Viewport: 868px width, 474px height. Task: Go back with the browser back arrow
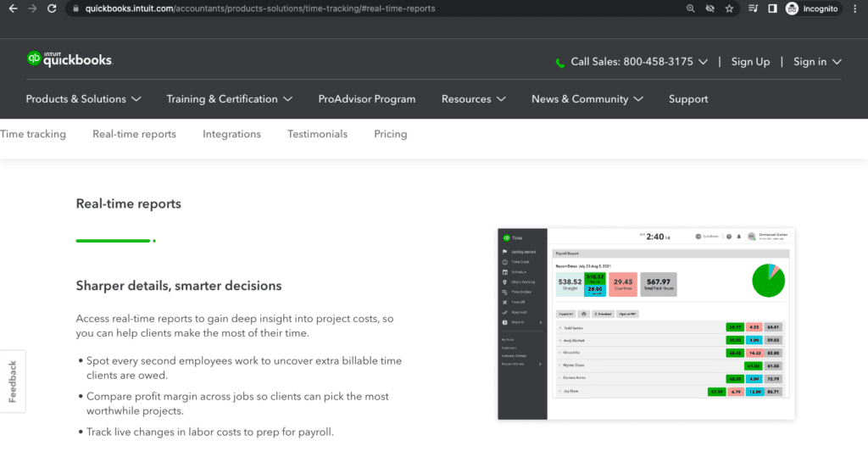14,8
